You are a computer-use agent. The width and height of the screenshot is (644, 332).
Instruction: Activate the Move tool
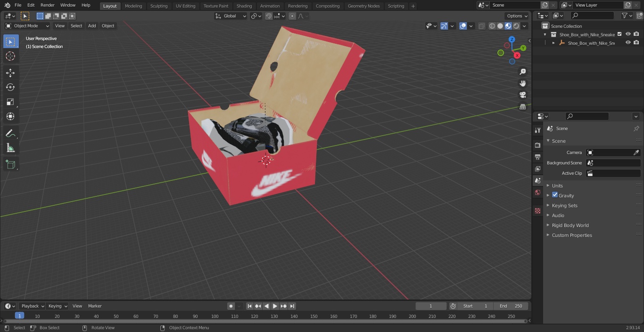(x=10, y=73)
